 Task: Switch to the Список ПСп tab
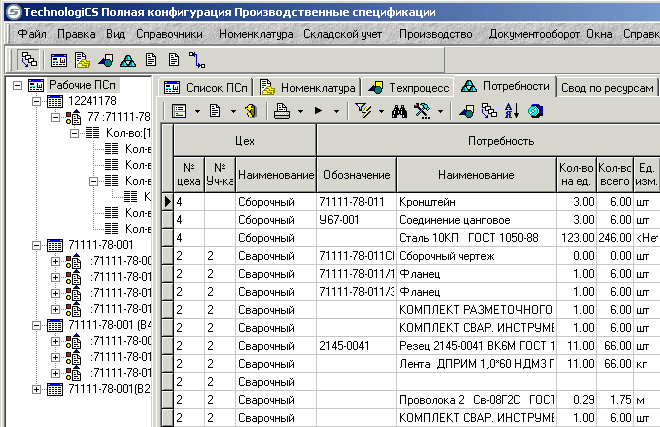pos(208,87)
